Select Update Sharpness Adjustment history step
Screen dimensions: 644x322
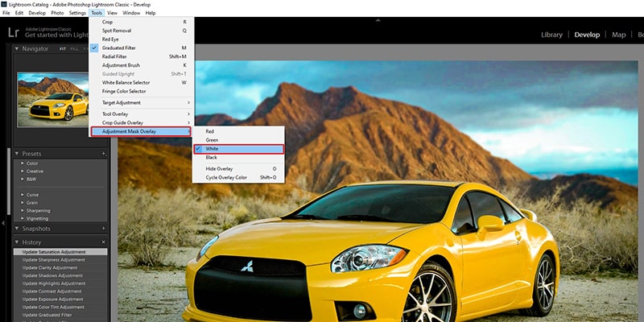(x=60, y=260)
